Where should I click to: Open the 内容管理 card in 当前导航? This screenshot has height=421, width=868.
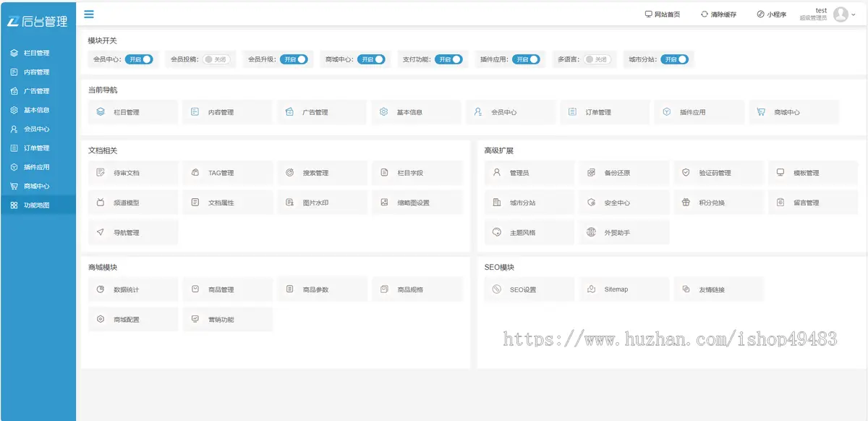click(x=227, y=112)
